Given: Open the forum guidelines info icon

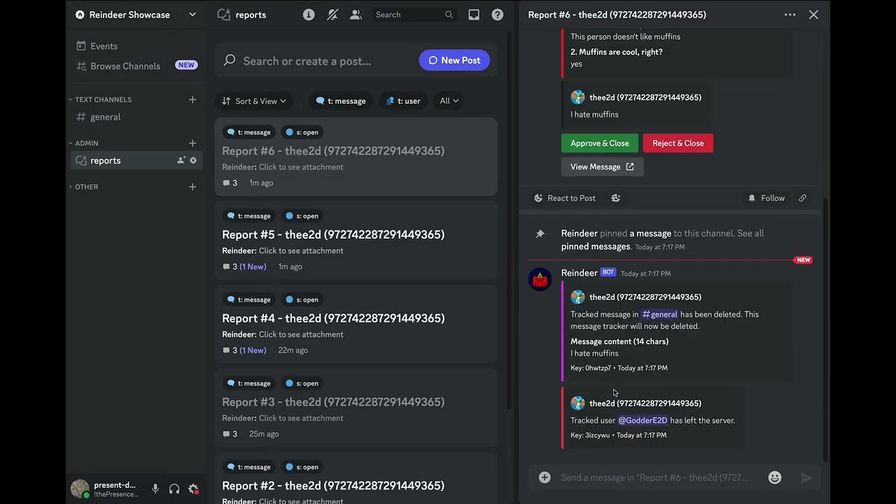Looking at the screenshot, I should (308, 15).
